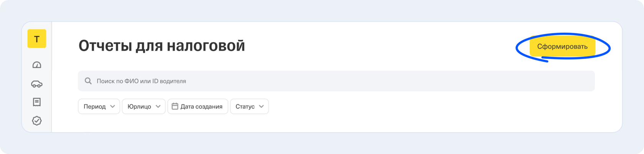The image size is (644, 154).
Task: Open the receipt documents sidebar section
Action: coord(37,102)
